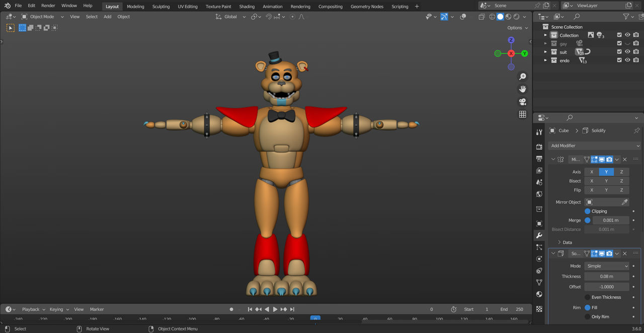This screenshot has height=333, width=644.
Task: Open the Render menu
Action: [x=48, y=6]
